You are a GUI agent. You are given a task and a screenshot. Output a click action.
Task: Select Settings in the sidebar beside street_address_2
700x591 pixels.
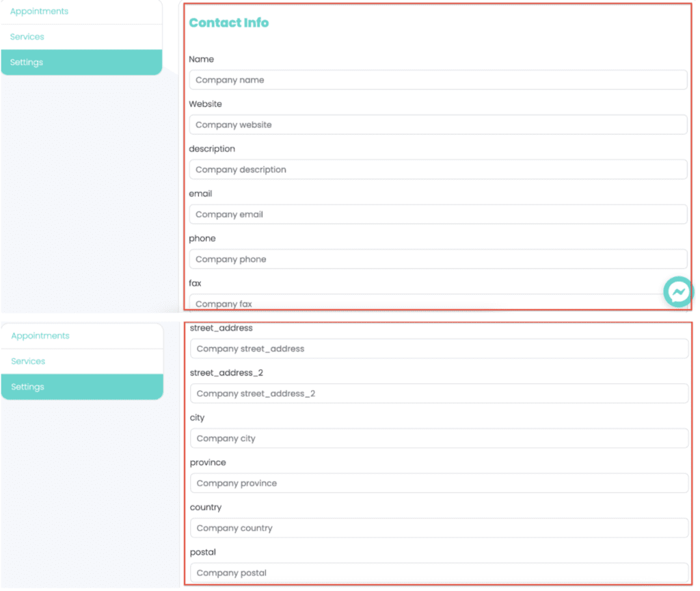click(83, 387)
